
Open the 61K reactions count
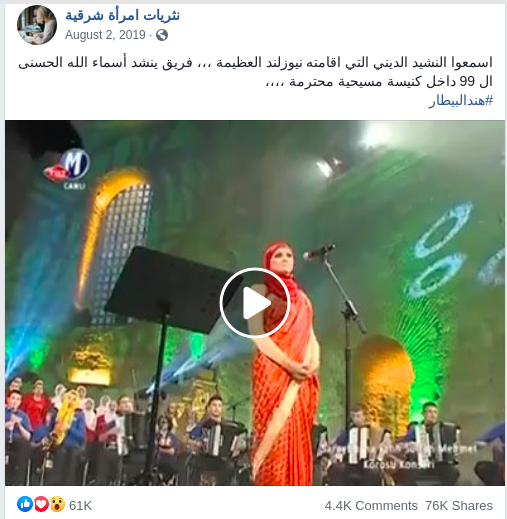[80, 506]
